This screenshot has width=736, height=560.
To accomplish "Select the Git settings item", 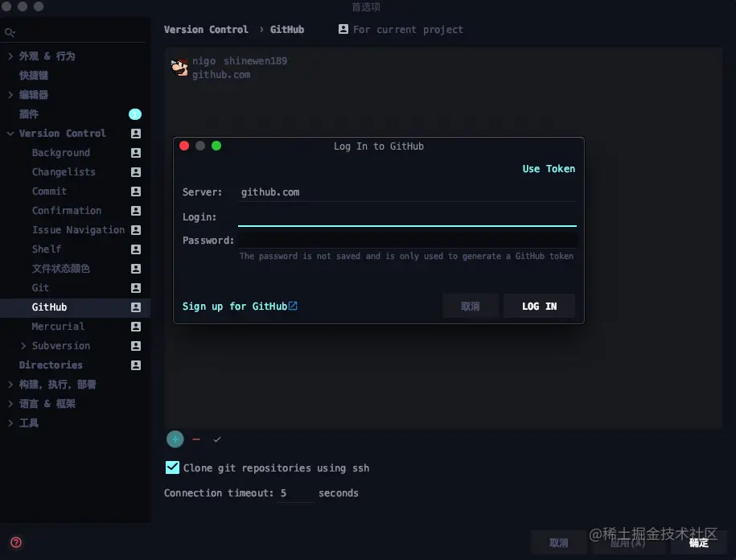I will (x=40, y=288).
